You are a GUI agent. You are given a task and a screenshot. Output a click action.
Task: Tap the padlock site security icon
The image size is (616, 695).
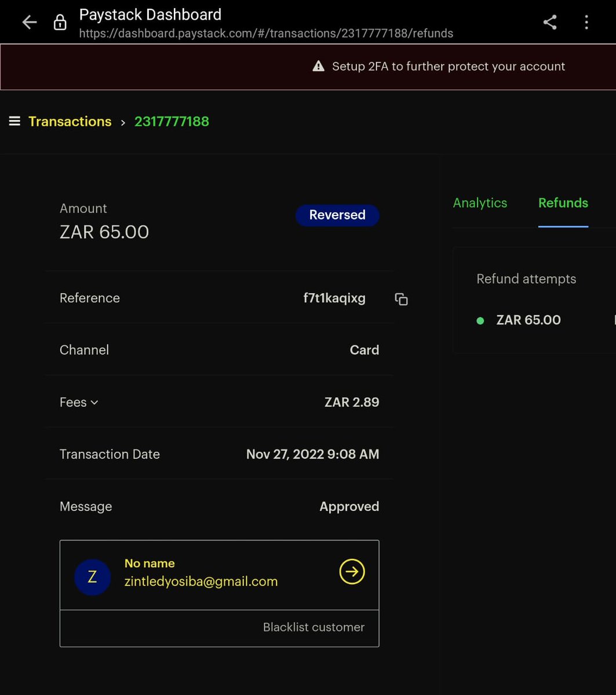coord(60,23)
